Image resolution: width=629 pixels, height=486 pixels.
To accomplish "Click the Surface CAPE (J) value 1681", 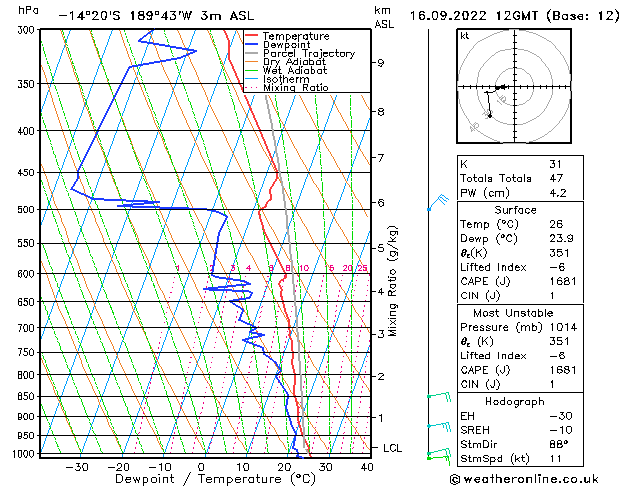I will [563, 281].
